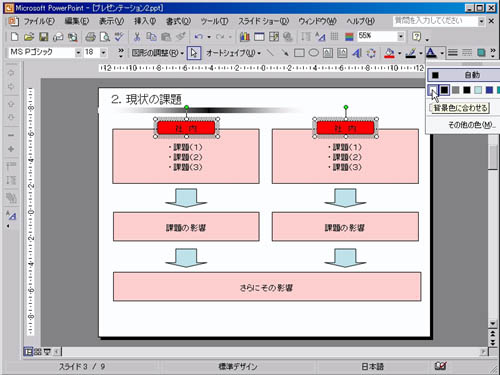Expand the font color dropdown arrow
Image resolution: width=500 pixels, height=375 pixels.
coord(442,53)
